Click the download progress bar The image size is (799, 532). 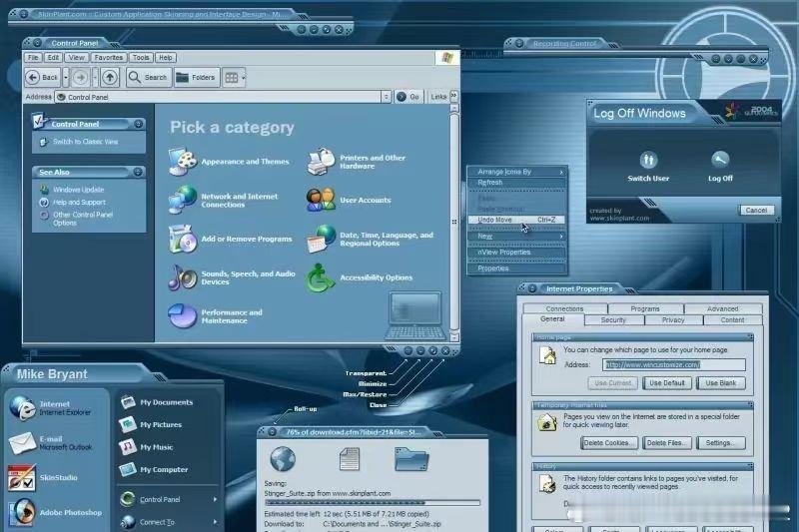tap(372, 503)
